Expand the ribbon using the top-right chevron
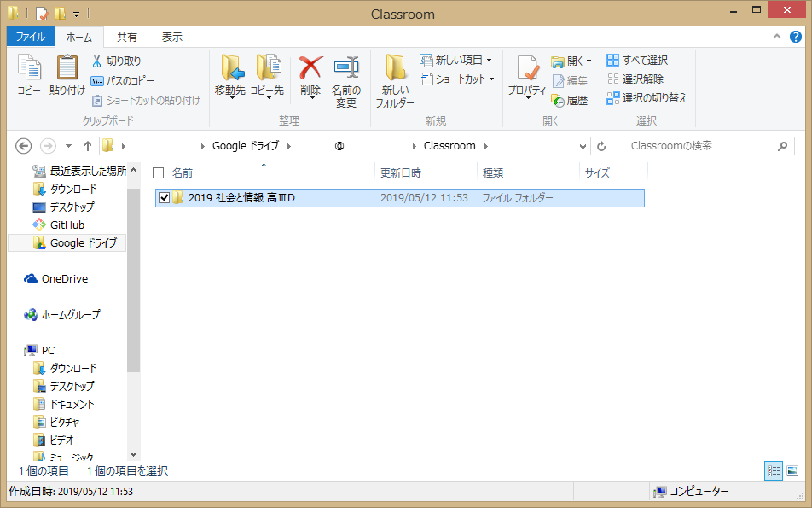Screen dimensions: 812x508 point(777,37)
